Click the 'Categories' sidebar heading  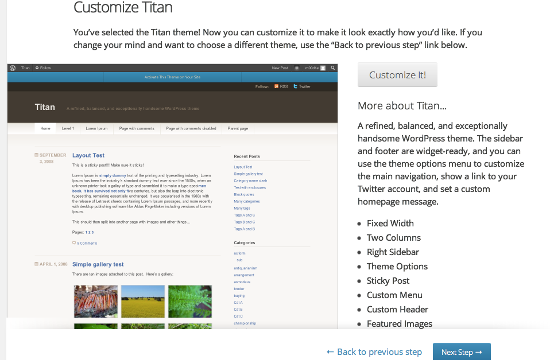coord(244,243)
